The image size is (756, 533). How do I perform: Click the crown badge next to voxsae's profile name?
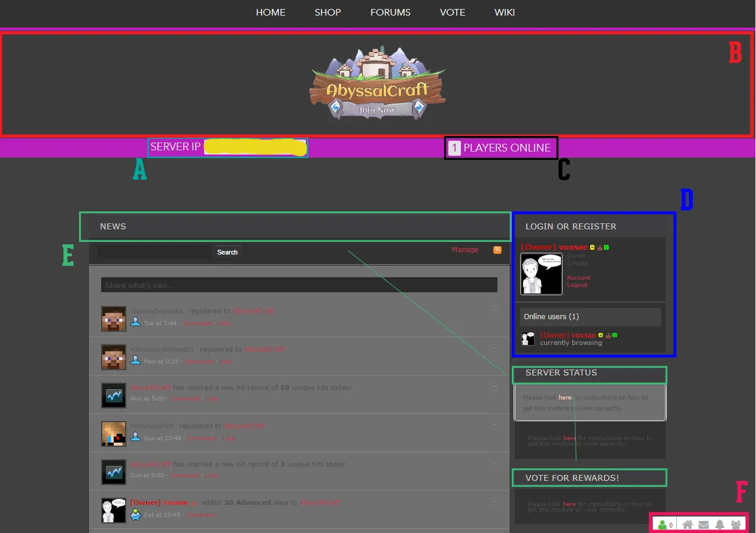point(600,247)
